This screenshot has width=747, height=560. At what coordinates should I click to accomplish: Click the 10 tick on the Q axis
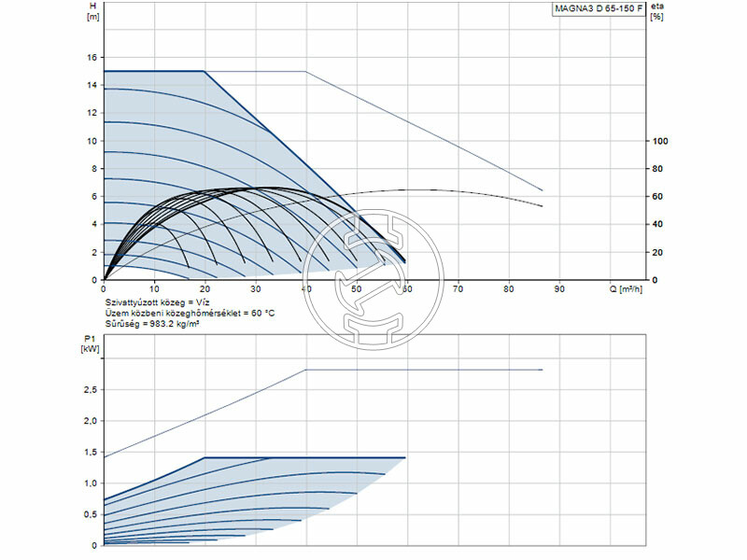[x=154, y=289]
